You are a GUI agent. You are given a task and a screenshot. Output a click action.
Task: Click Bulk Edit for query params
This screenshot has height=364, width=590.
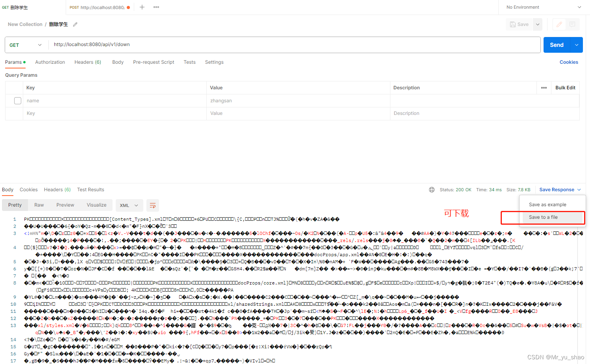point(565,87)
